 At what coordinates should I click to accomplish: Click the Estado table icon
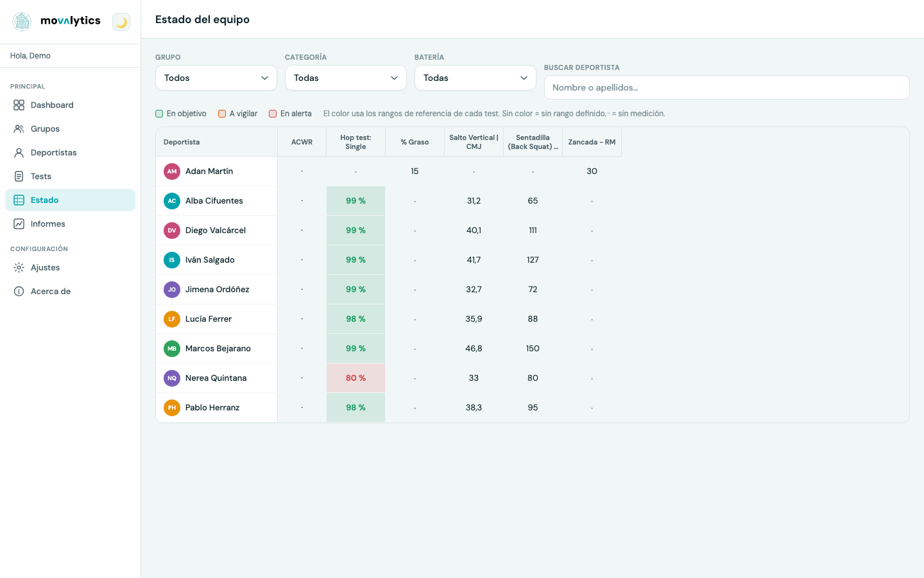[x=19, y=200]
